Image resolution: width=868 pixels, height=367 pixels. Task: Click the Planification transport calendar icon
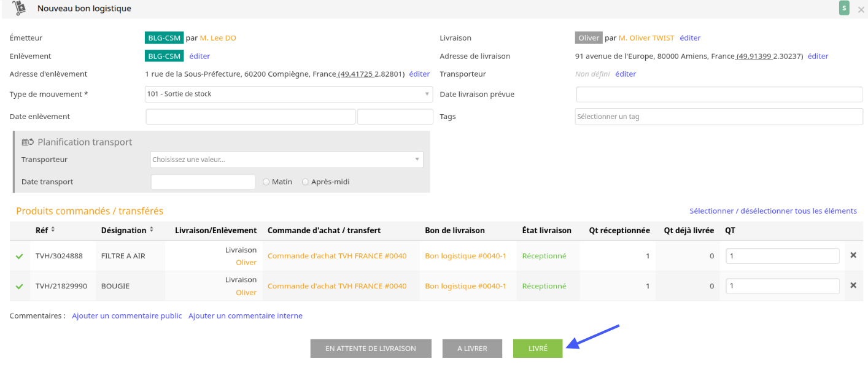[28, 142]
